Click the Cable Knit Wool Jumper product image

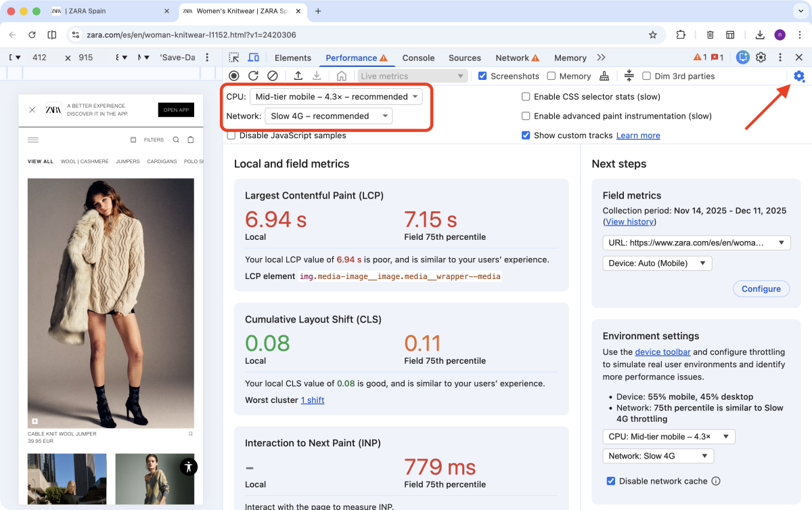[110, 301]
